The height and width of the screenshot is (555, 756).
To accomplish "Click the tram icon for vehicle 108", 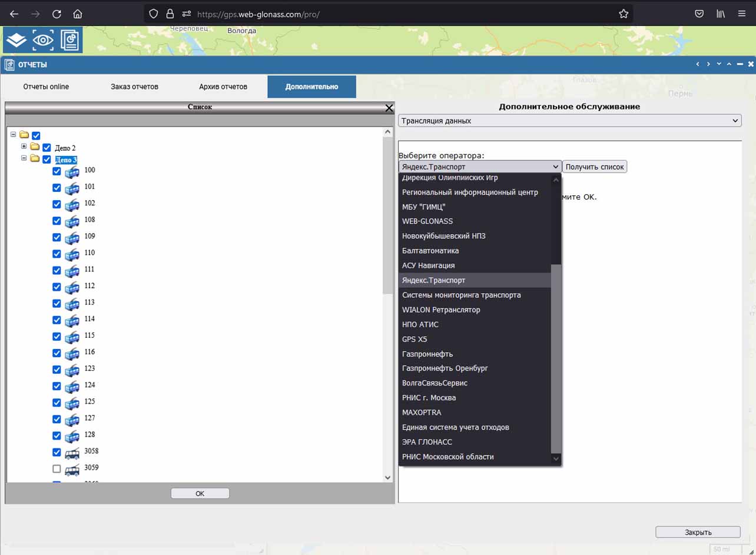I will (72, 221).
